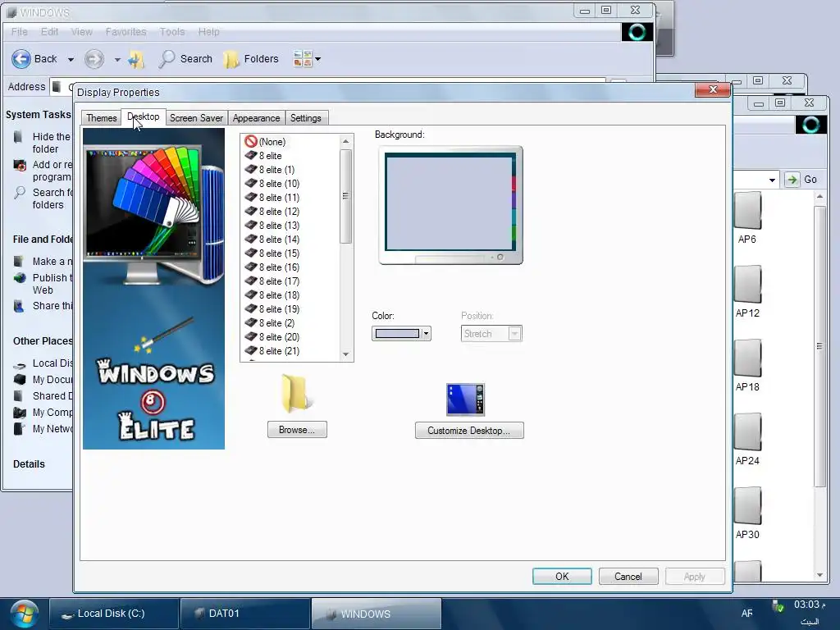The height and width of the screenshot is (630, 840).
Task: Open the File menu in WINDOWS explorer
Action: point(20,32)
